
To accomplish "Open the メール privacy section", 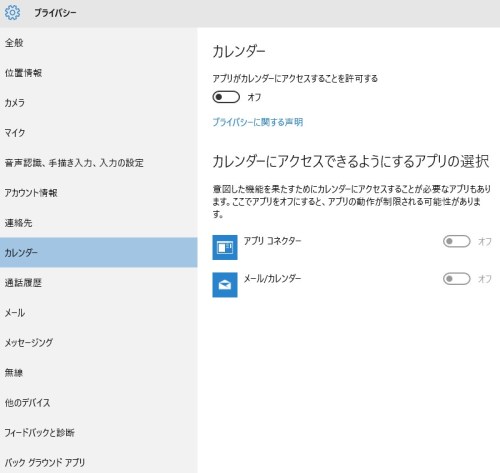I will tap(99, 313).
